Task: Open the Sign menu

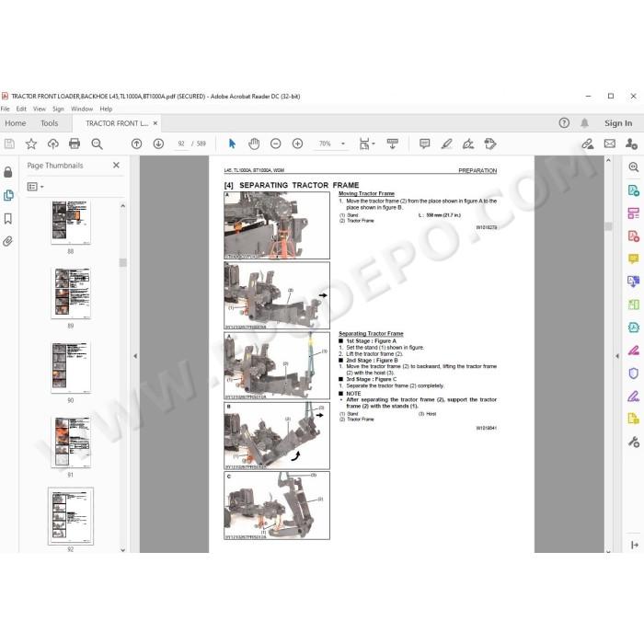Action: click(x=58, y=109)
